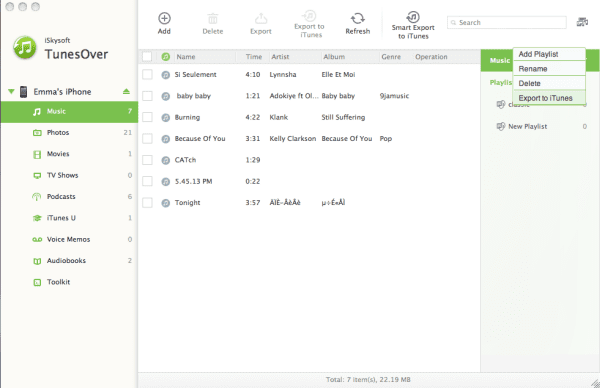Click the New Playlist icon

500,126
